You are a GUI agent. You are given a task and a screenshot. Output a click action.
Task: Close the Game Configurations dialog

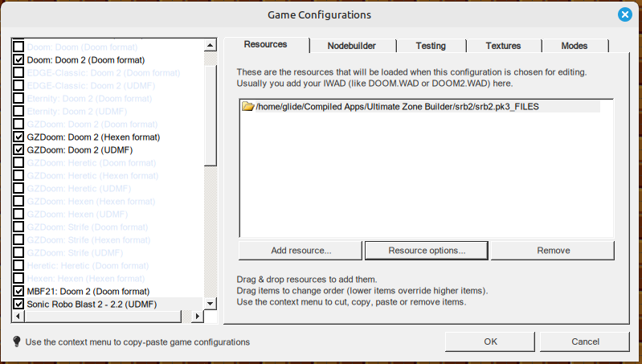pyautogui.click(x=625, y=15)
